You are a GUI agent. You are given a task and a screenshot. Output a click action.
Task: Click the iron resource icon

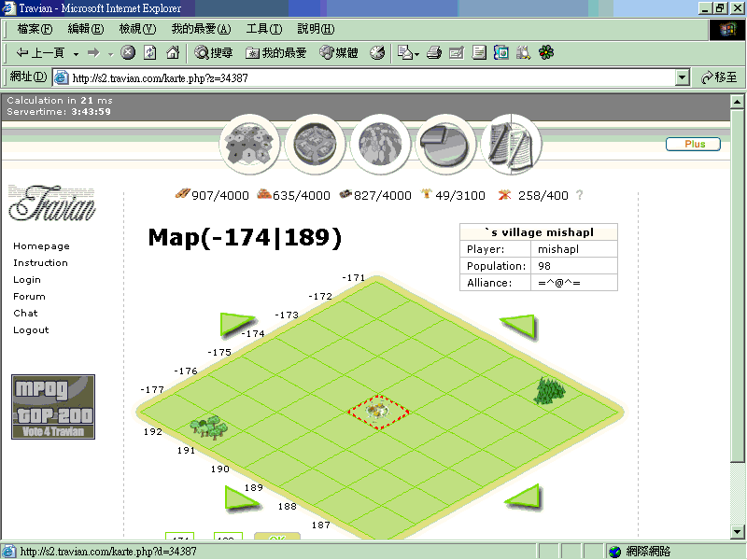pyautogui.click(x=345, y=194)
